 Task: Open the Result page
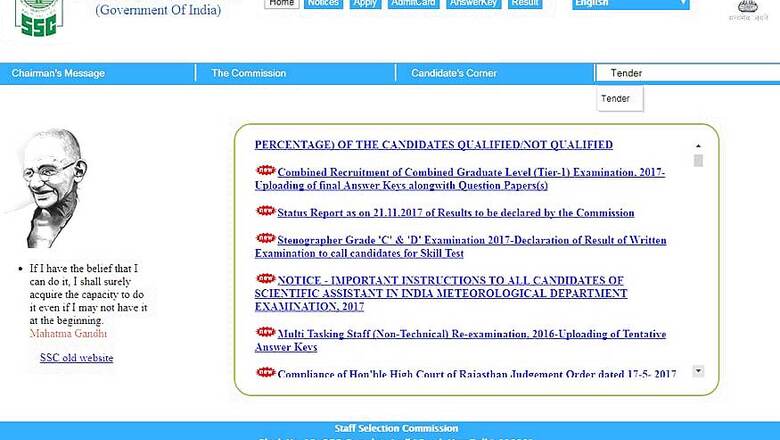click(525, 4)
